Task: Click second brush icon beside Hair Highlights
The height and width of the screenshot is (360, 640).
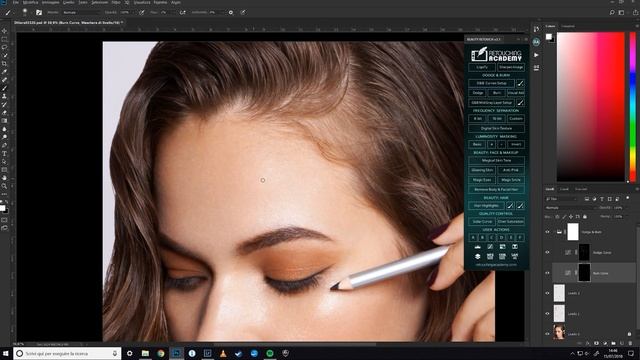Action: [x=520, y=205]
